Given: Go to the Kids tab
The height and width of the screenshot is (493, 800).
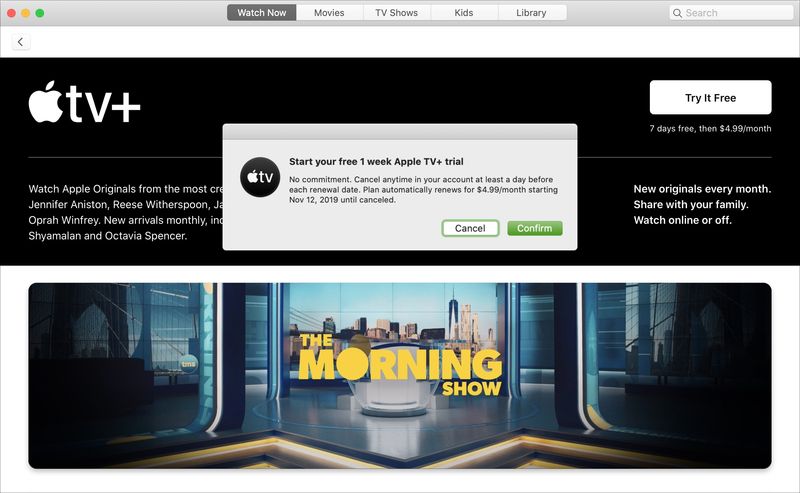Looking at the screenshot, I should tap(464, 13).
